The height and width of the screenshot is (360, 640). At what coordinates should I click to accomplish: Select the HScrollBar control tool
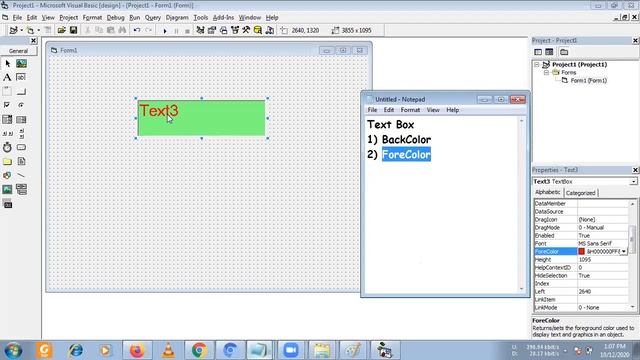(7, 133)
